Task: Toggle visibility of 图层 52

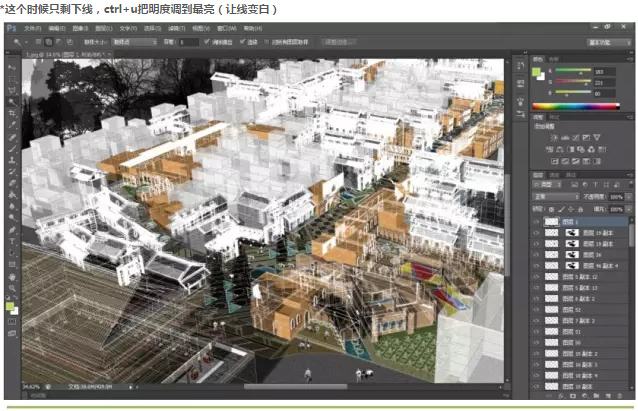Action: click(536, 310)
